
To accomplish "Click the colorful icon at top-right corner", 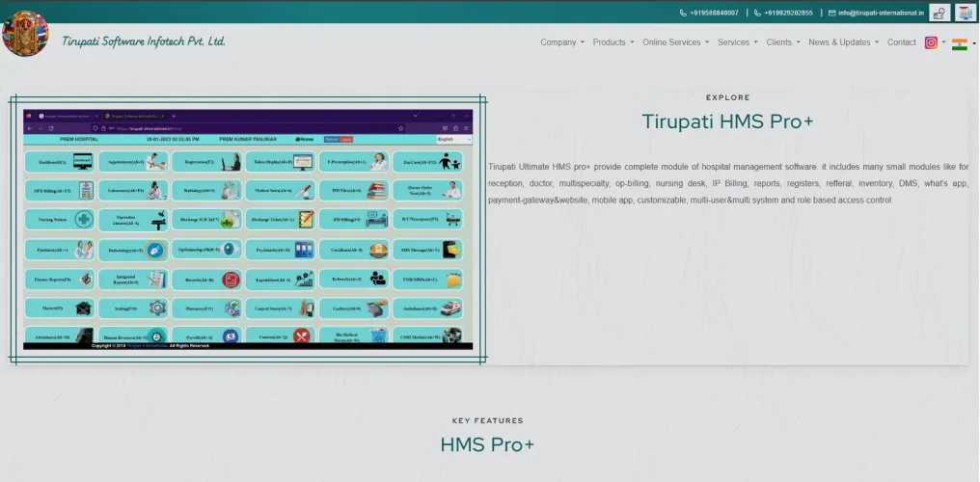I will tap(965, 13).
